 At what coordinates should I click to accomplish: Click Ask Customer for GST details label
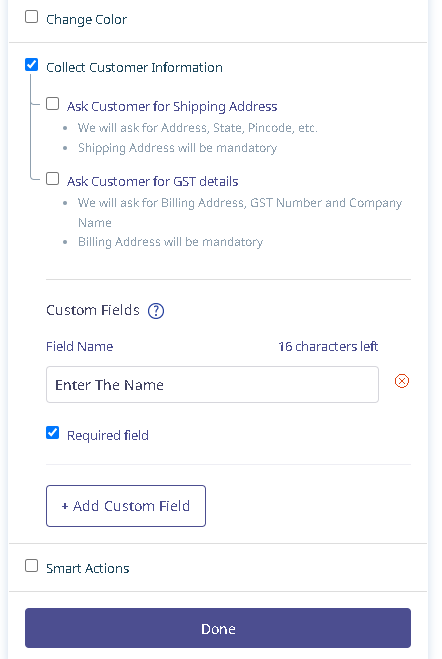(x=153, y=182)
